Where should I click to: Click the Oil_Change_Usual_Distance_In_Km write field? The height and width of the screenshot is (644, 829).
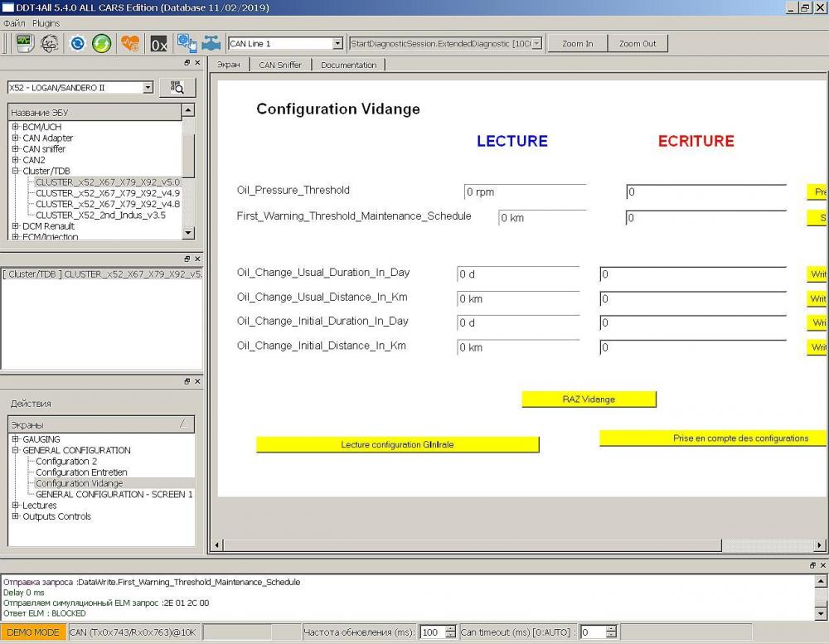pos(693,298)
